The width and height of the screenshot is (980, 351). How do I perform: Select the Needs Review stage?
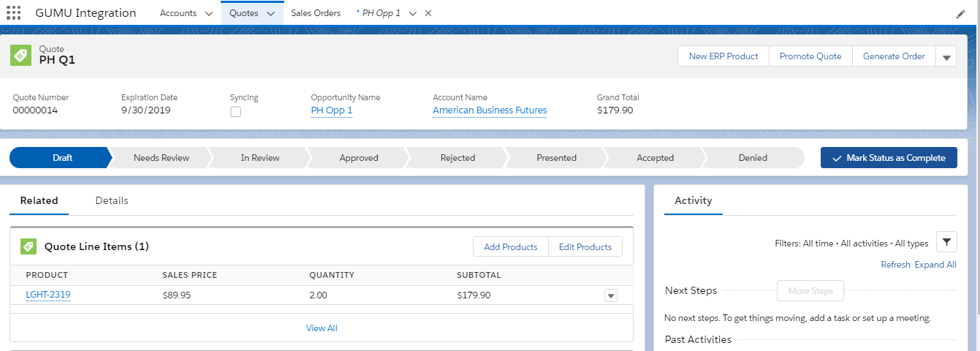point(161,158)
